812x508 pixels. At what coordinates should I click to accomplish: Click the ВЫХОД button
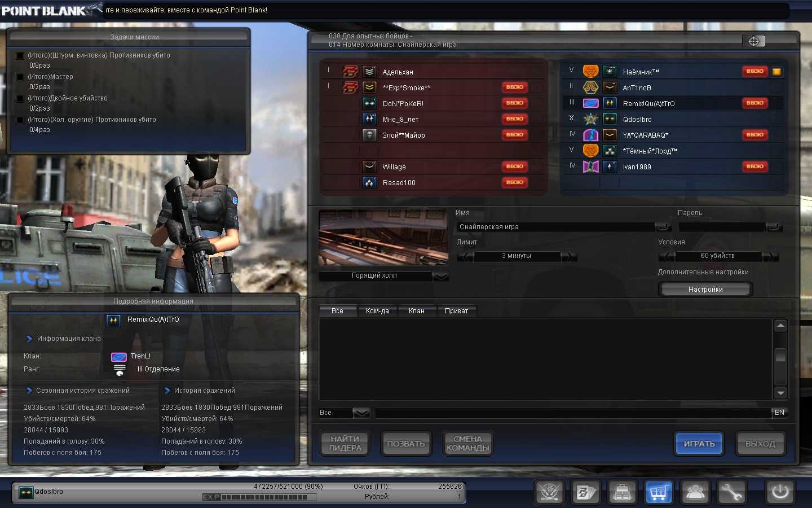[760, 444]
